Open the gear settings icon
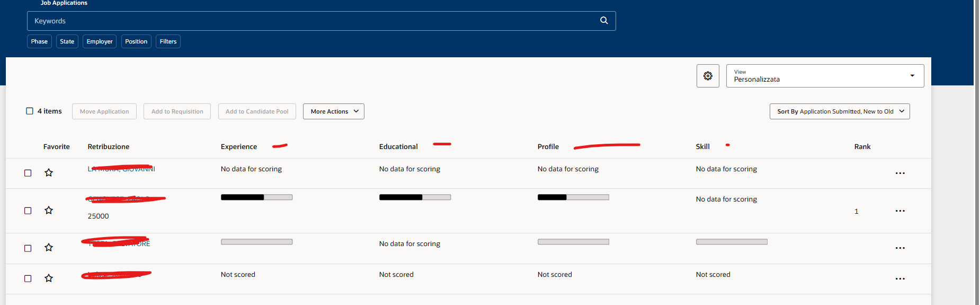980x305 pixels. pos(708,76)
